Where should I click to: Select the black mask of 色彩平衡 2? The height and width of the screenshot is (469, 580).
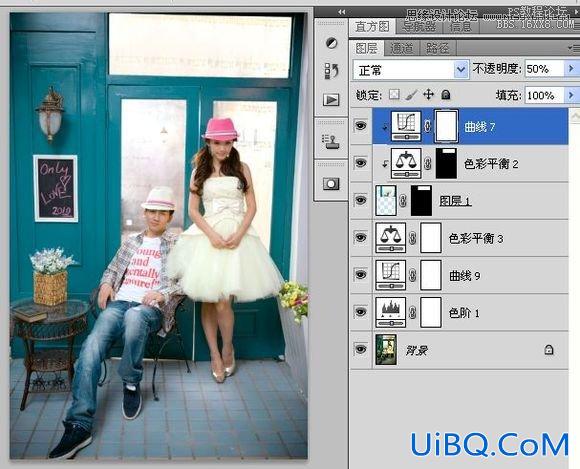click(446, 163)
